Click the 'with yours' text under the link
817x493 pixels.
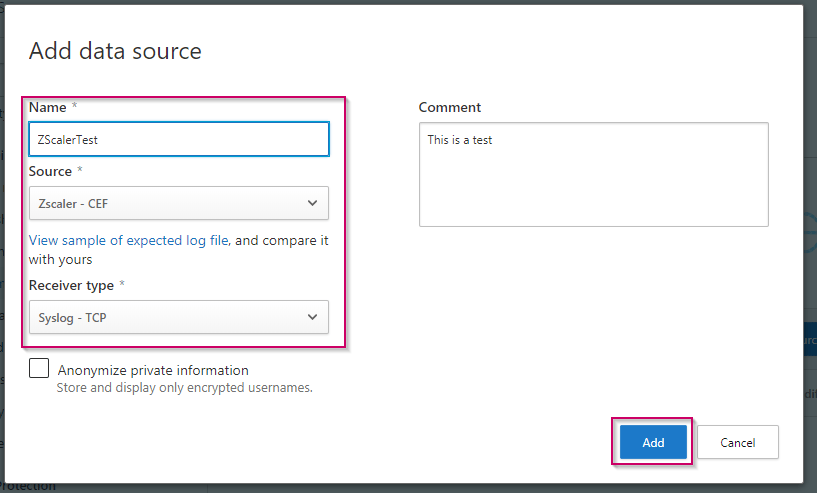(61, 259)
